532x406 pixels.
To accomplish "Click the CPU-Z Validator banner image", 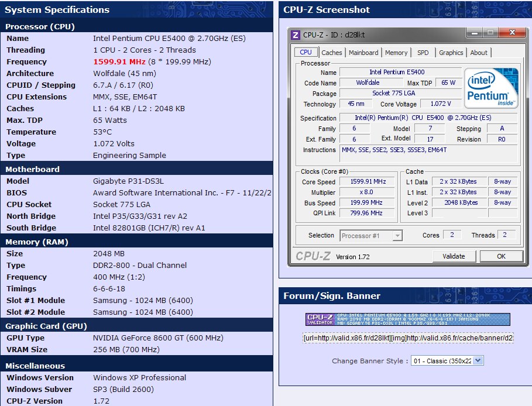I will (407, 319).
